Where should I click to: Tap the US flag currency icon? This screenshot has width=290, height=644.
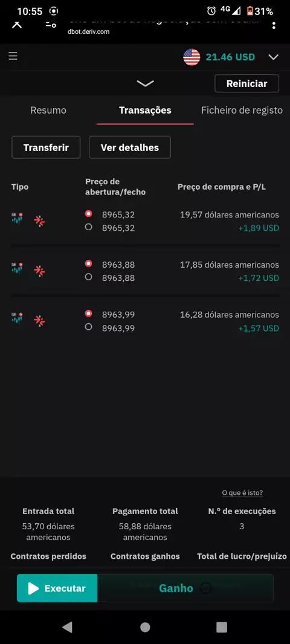[192, 57]
